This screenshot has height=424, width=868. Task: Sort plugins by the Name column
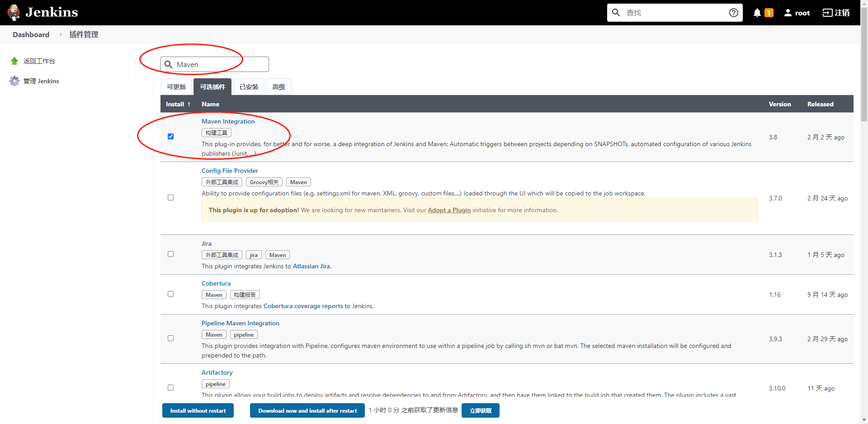tap(210, 104)
